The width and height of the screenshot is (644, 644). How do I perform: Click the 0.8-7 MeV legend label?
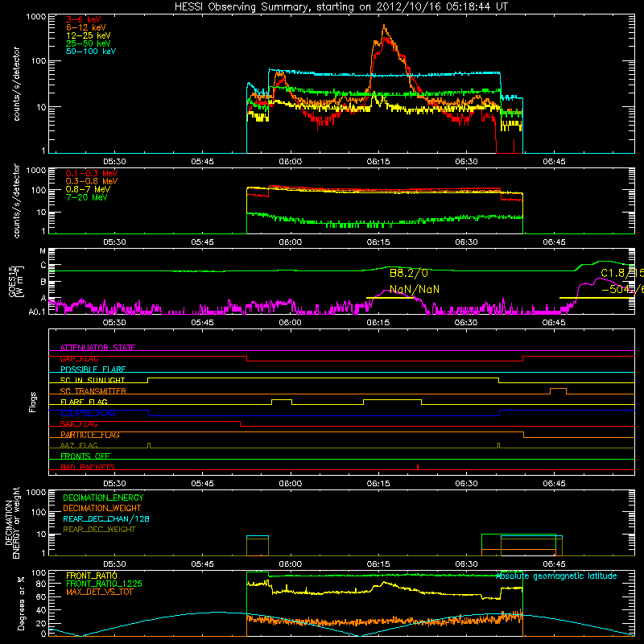pyautogui.click(x=88, y=189)
